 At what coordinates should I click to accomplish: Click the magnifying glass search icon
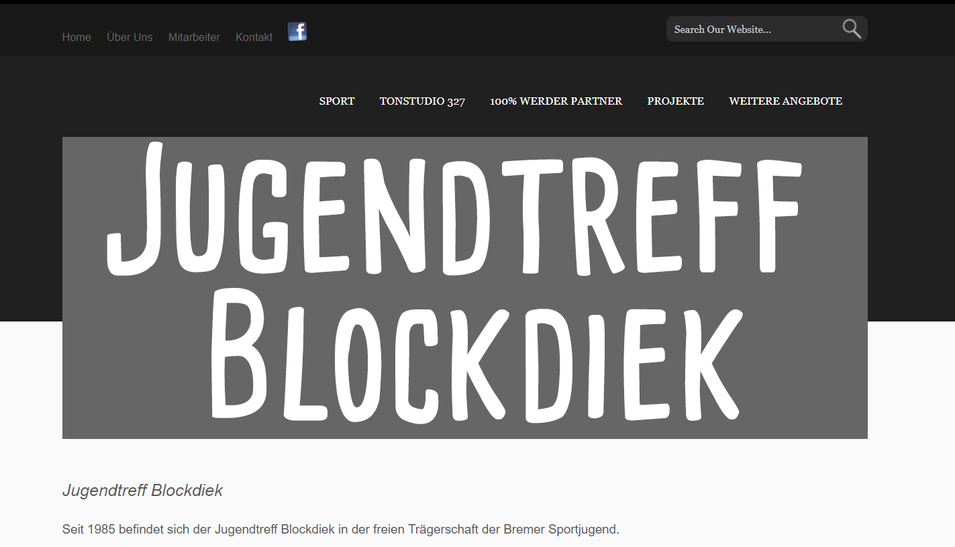pos(851,29)
